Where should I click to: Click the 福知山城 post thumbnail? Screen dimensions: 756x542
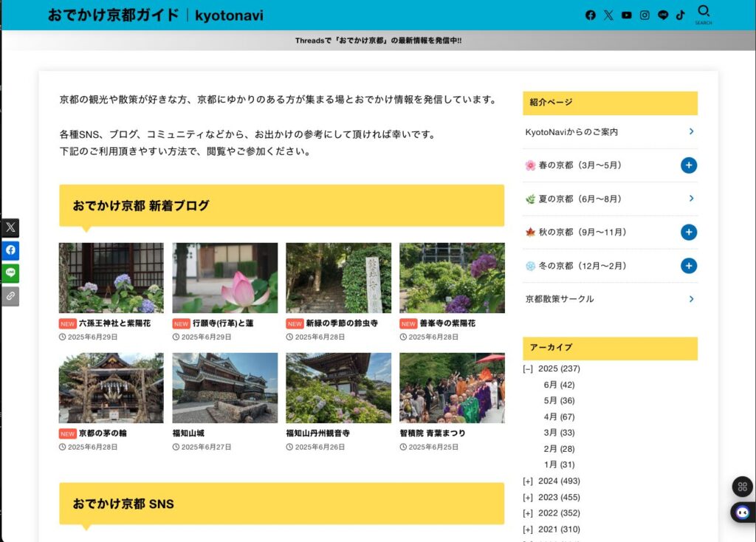tap(224, 387)
